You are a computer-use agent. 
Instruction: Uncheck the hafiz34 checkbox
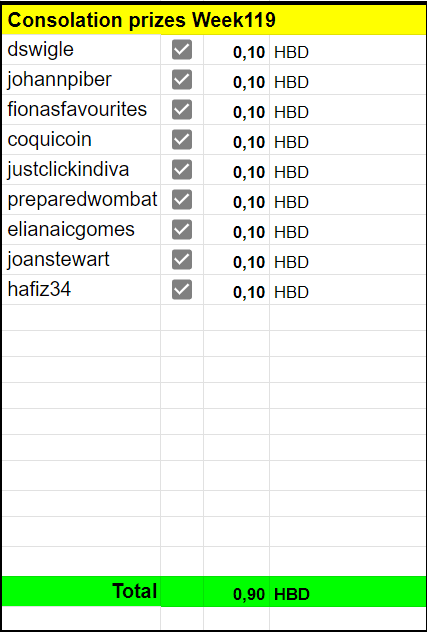[x=182, y=290]
